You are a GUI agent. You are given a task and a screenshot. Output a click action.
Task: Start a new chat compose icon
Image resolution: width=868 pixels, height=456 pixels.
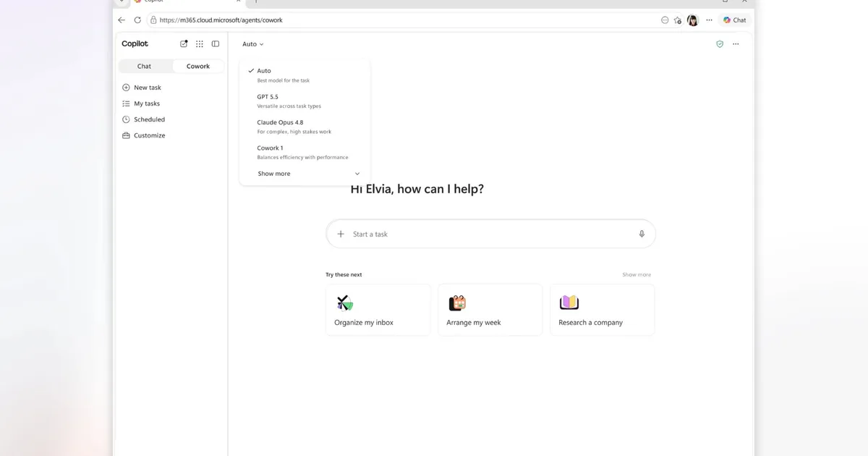[184, 43]
